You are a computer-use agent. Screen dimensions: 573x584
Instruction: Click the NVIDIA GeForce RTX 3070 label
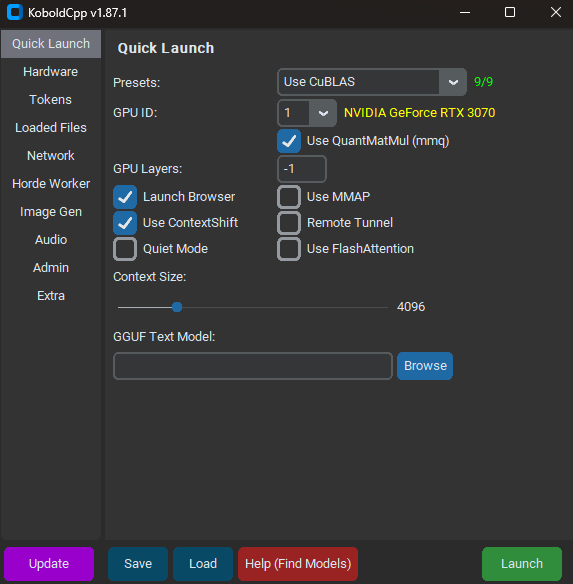coord(420,112)
